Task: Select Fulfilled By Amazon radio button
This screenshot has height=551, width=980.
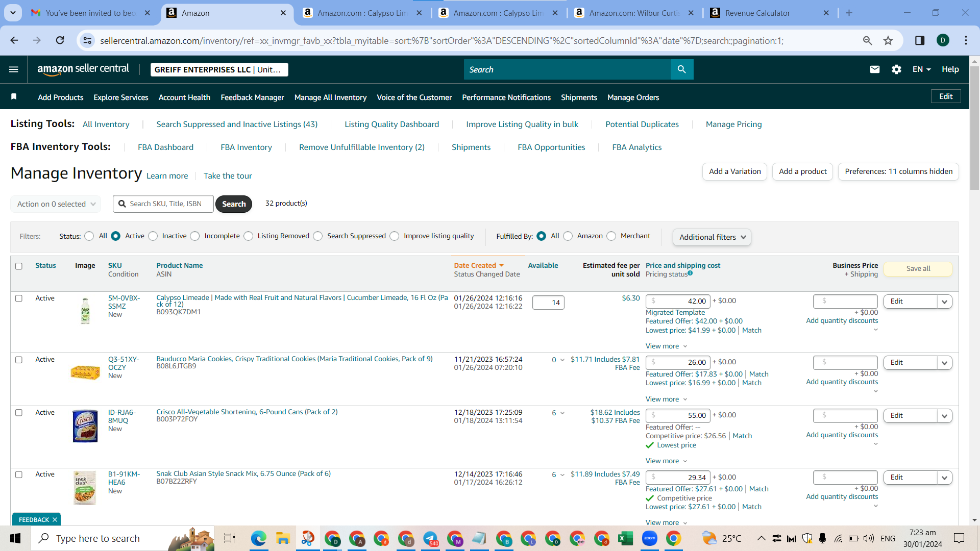Action: pos(568,236)
